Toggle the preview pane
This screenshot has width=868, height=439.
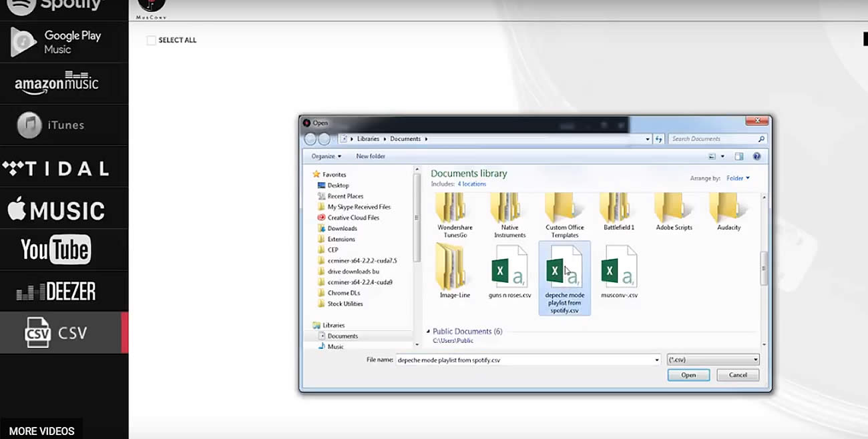[x=739, y=156]
